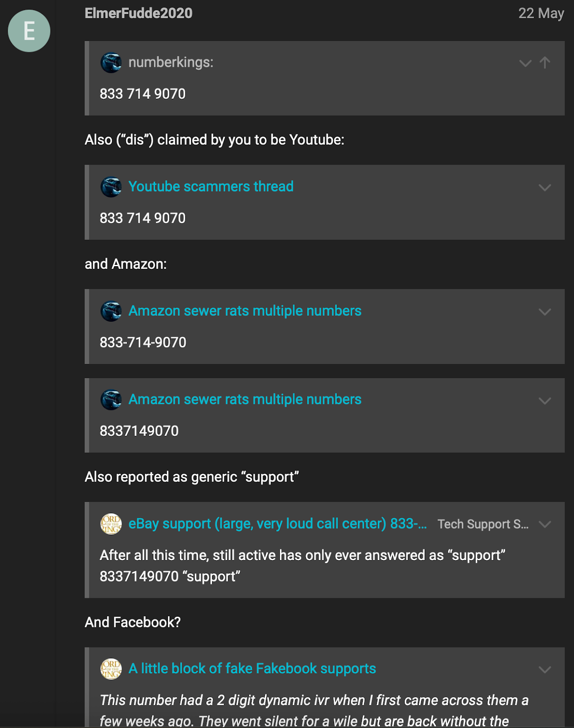Viewport: 574px width, 728px height.
Task: Expand the numberkings quote
Action: coord(525,63)
